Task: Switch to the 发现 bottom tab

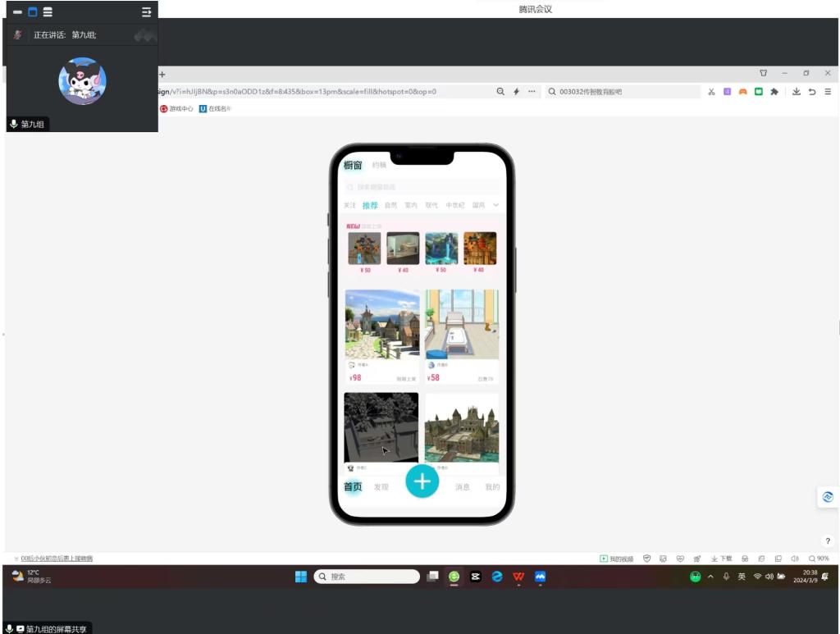Action: click(381, 487)
